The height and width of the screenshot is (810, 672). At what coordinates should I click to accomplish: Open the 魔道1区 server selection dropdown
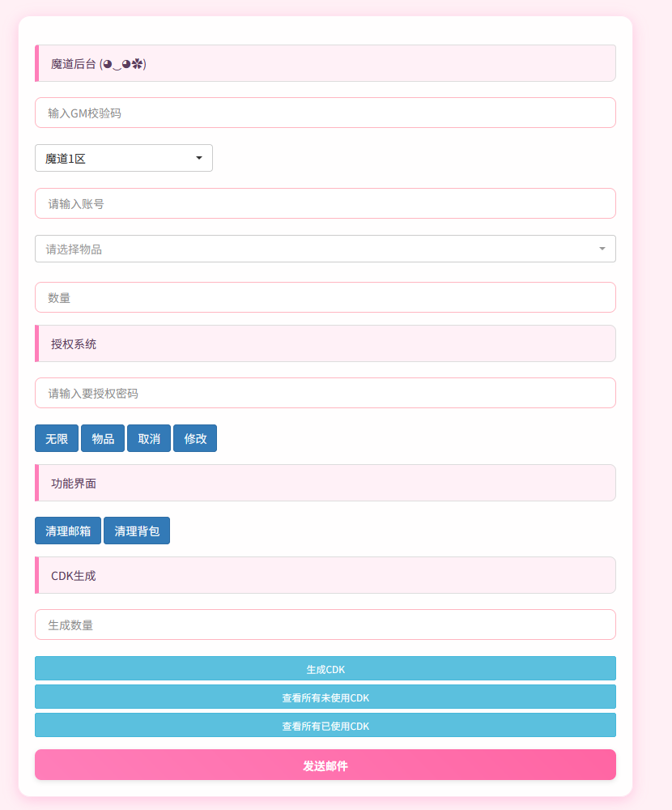coord(122,158)
